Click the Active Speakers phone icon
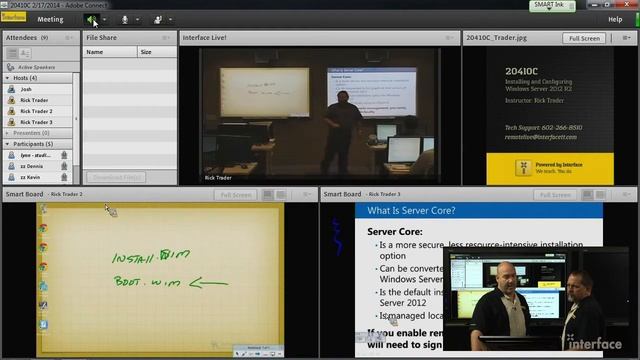Image resolution: width=640 pixels, height=360 pixels. 11,67
